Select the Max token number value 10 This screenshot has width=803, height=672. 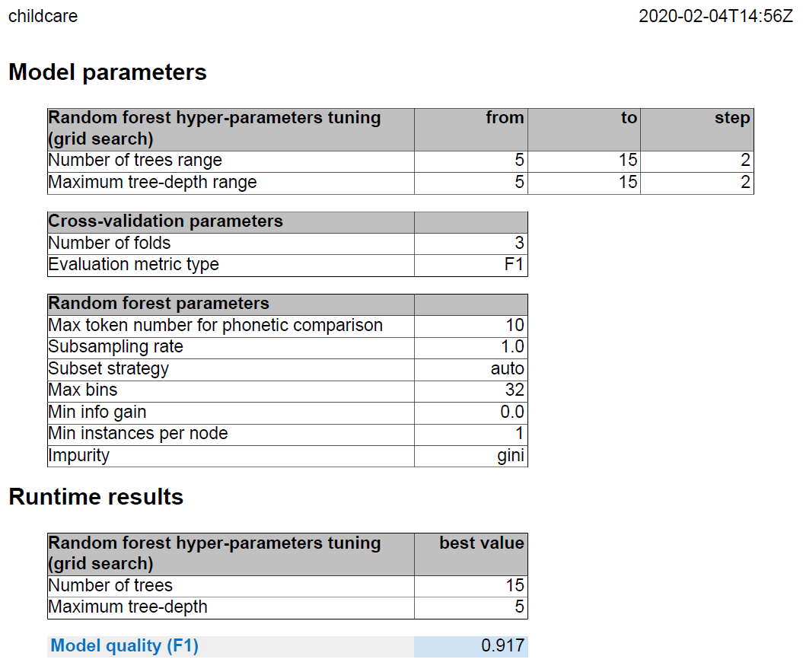(x=515, y=326)
